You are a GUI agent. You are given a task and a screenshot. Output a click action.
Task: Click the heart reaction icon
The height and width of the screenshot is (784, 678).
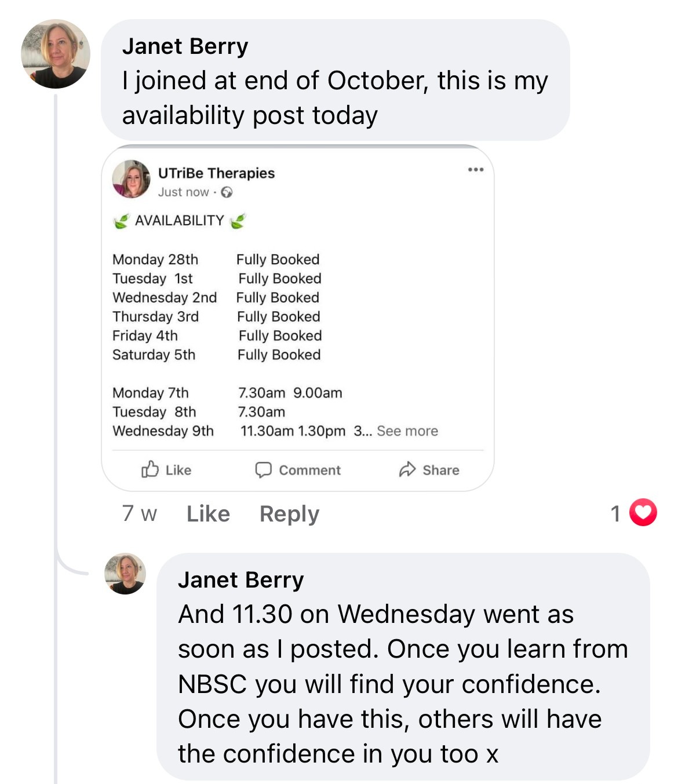643,512
